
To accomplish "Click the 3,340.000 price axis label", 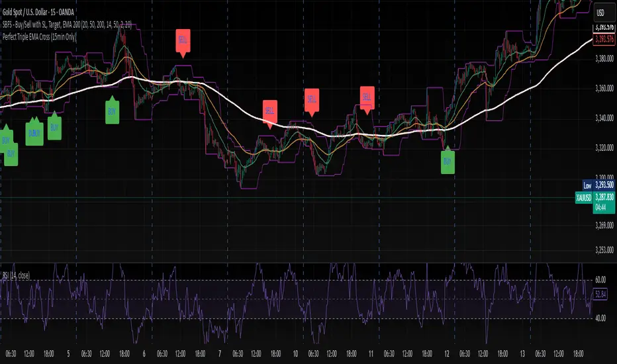I will point(604,118).
